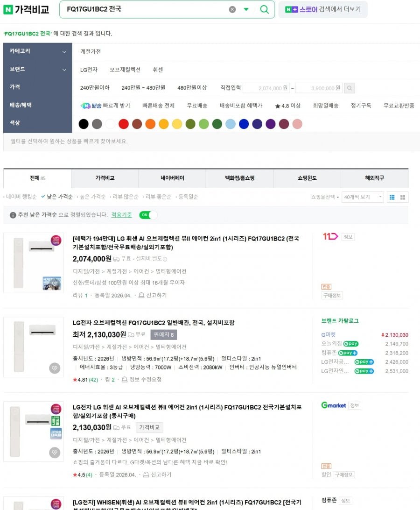420x510 pixels.
Task: Select the red color swatch filter
Action: click(124, 124)
